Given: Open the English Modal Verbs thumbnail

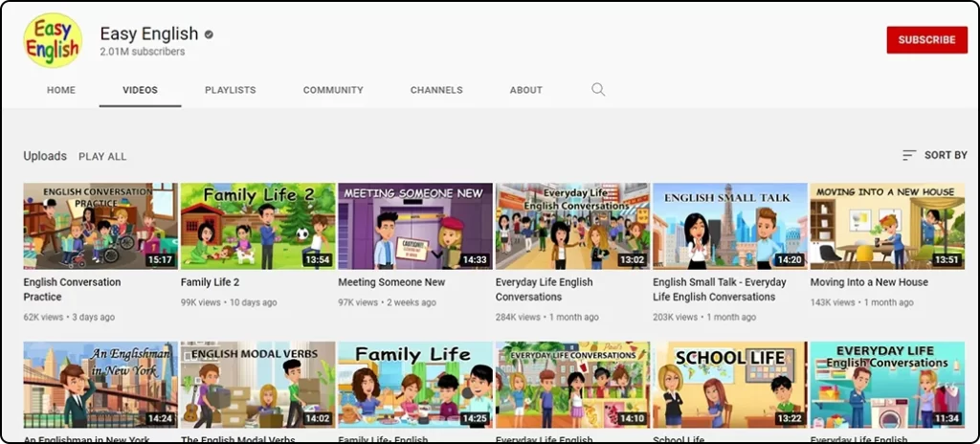Looking at the screenshot, I should 258,385.
